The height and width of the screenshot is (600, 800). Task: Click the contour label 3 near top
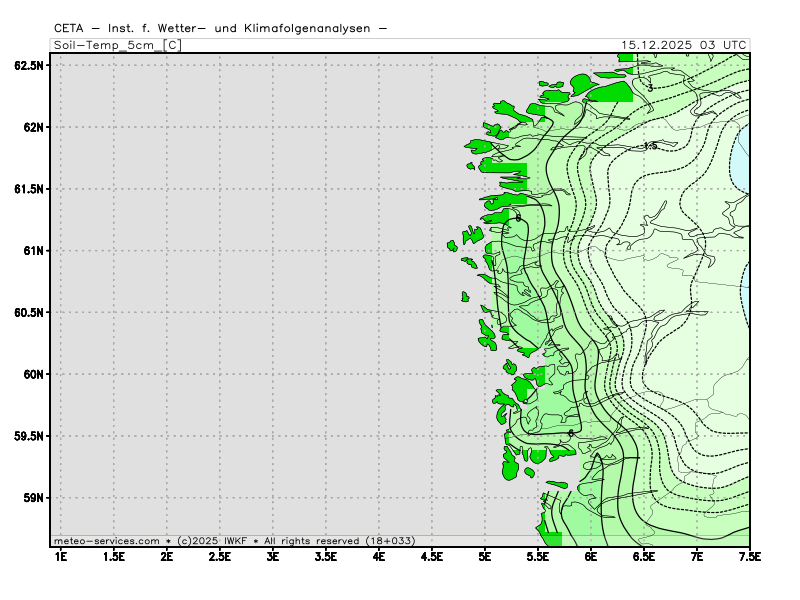point(650,89)
